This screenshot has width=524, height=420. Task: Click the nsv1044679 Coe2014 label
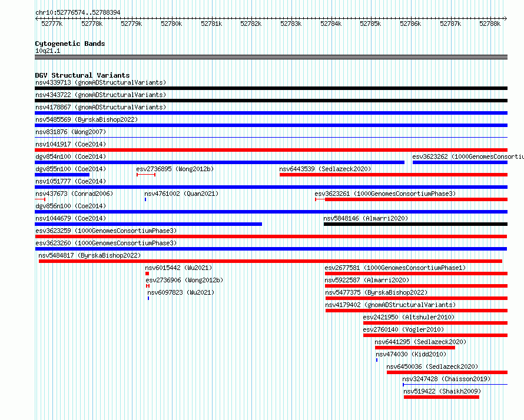[71, 218]
